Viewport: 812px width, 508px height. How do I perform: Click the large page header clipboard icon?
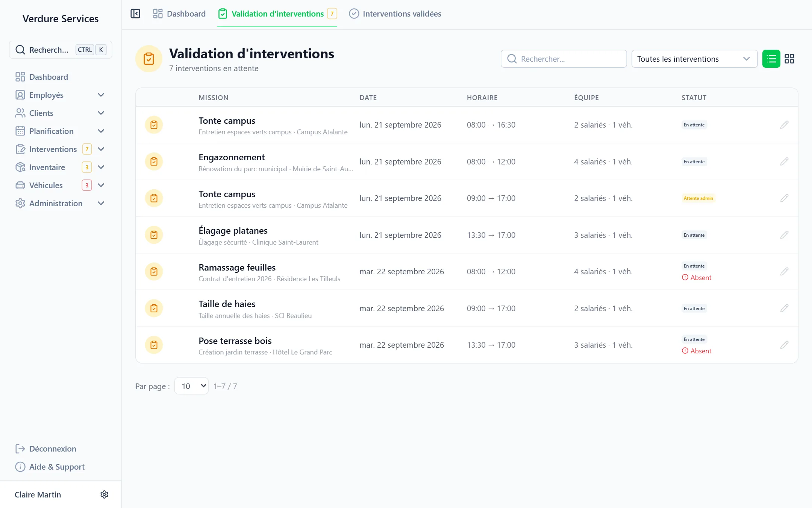[149, 59]
